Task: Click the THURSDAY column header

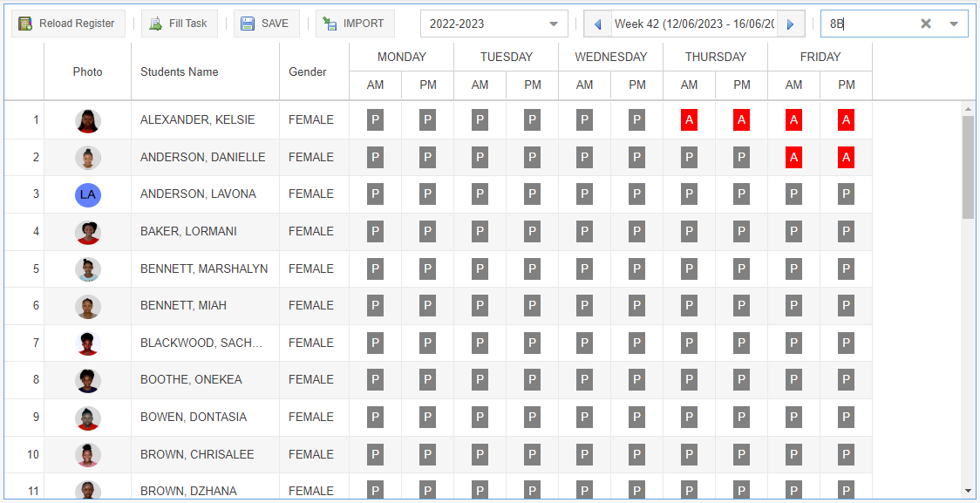Action: [x=716, y=57]
